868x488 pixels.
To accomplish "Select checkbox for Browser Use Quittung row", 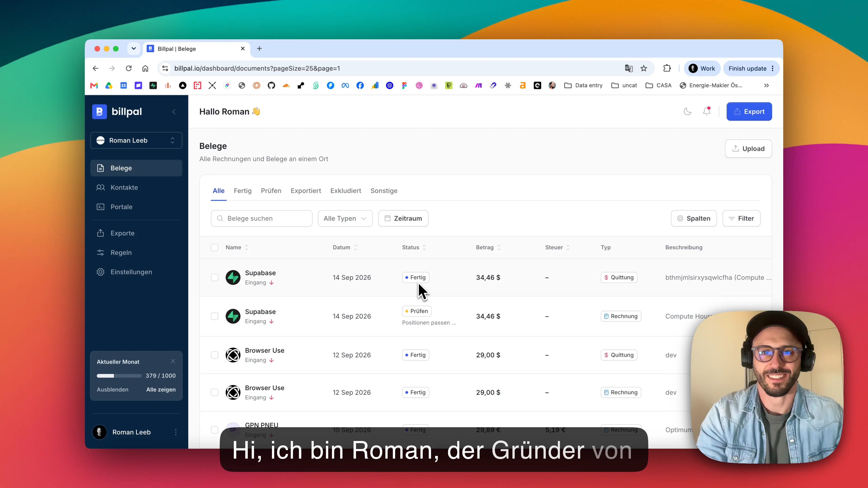I will click(215, 355).
